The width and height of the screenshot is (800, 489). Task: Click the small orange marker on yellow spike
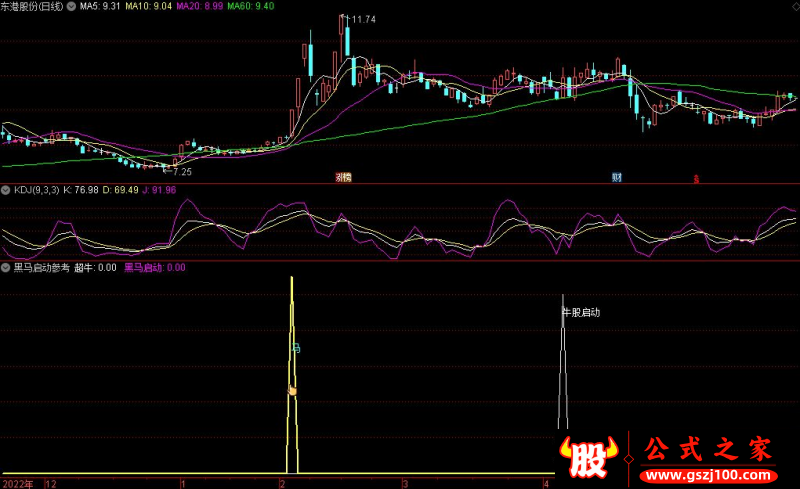pyautogui.click(x=293, y=390)
